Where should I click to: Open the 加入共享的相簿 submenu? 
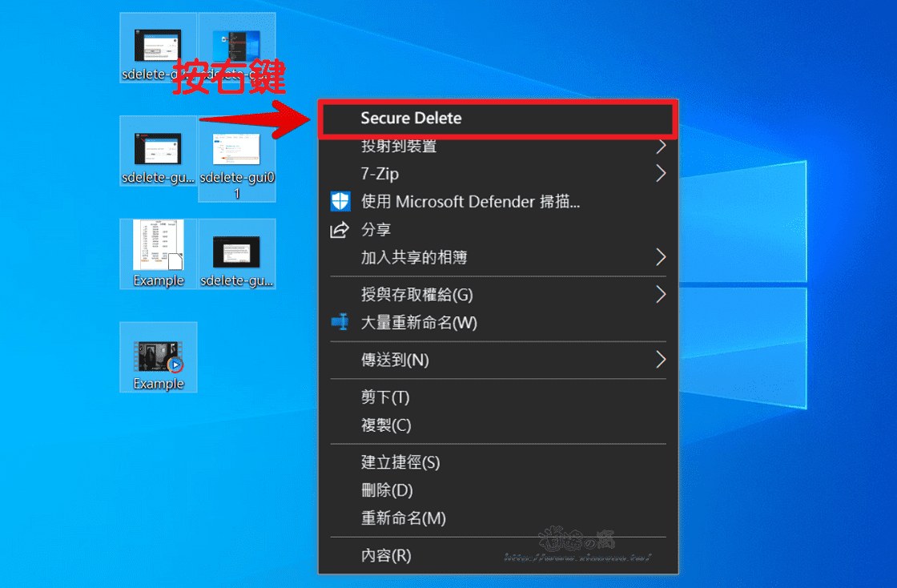pyautogui.click(x=662, y=257)
